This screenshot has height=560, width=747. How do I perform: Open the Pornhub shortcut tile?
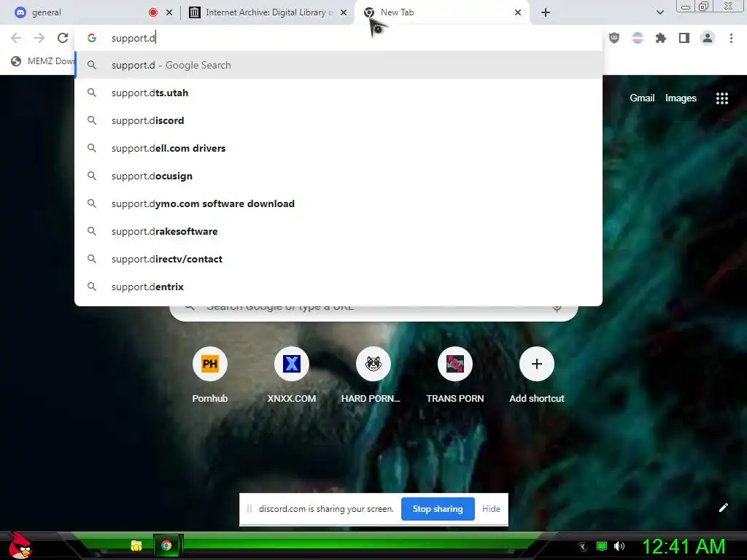[x=209, y=376]
